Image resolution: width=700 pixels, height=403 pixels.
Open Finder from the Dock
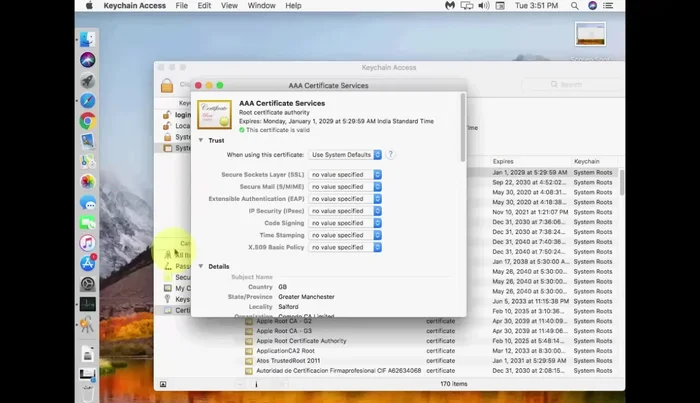[x=88, y=40]
